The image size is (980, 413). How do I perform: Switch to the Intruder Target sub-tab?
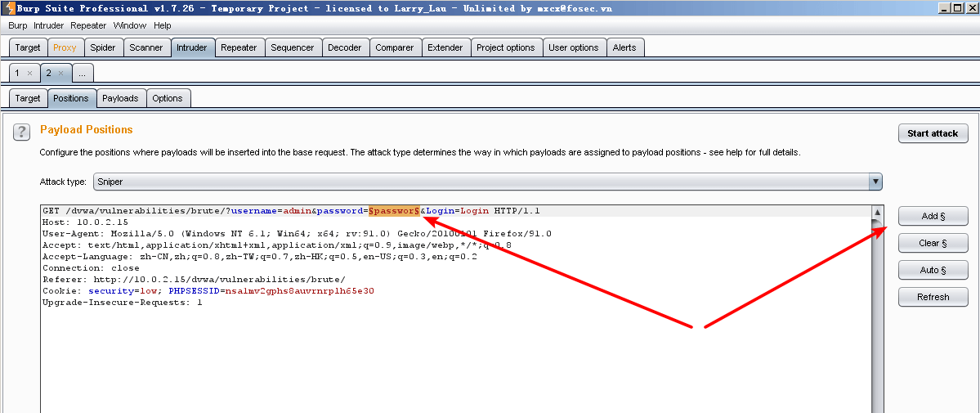pos(28,98)
